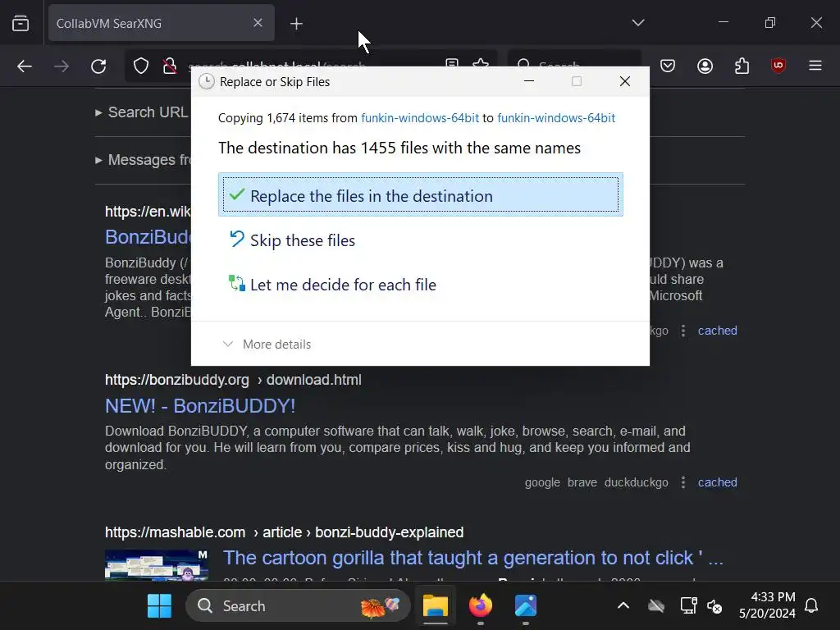Open the list all tabs dropdown
The image size is (840, 630).
pyautogui.click(x=637, y=22)
